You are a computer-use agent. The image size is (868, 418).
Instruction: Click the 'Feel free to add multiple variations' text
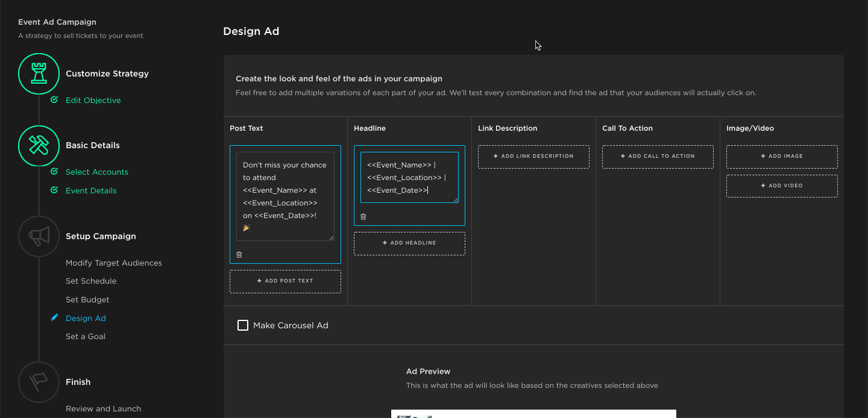(496, 93)
